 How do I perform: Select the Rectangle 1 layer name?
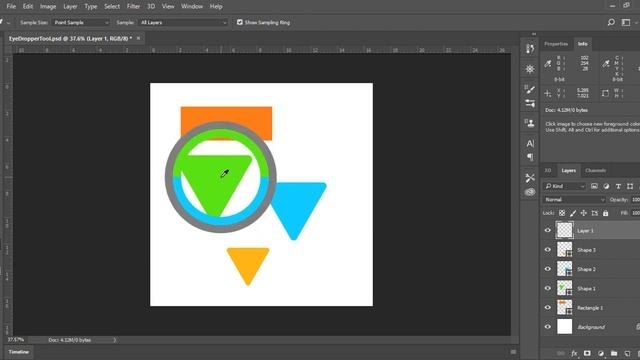590,308
